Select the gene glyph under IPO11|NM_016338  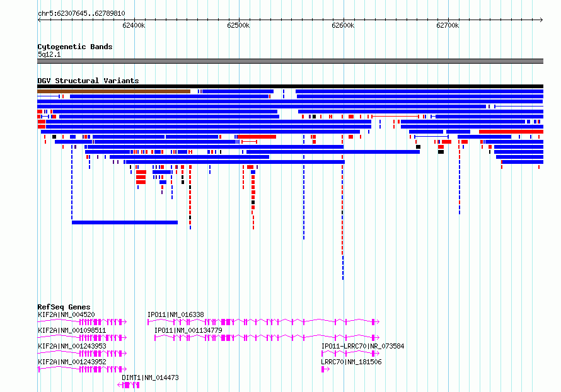[x=263, y=322]
